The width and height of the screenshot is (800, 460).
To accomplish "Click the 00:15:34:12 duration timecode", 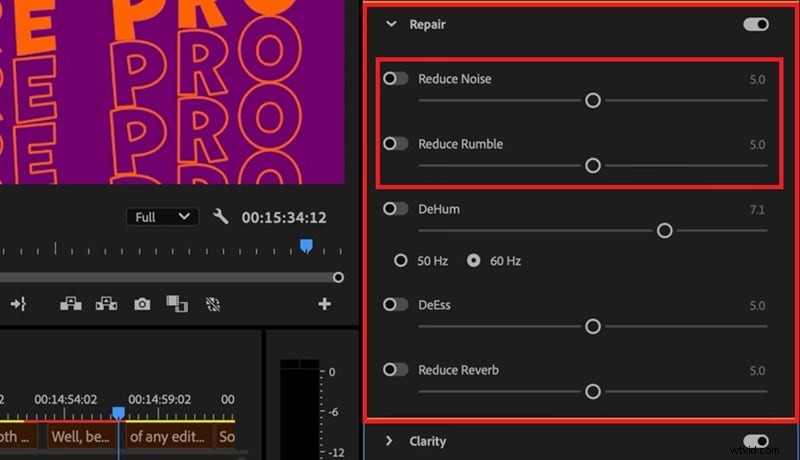I will point(284,218).
